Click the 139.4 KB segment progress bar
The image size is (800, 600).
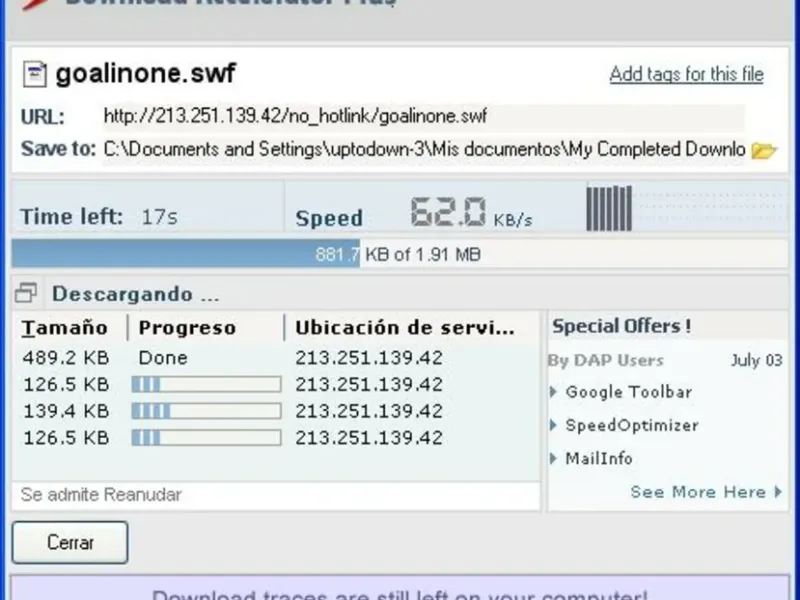click(x=206, y=411)
